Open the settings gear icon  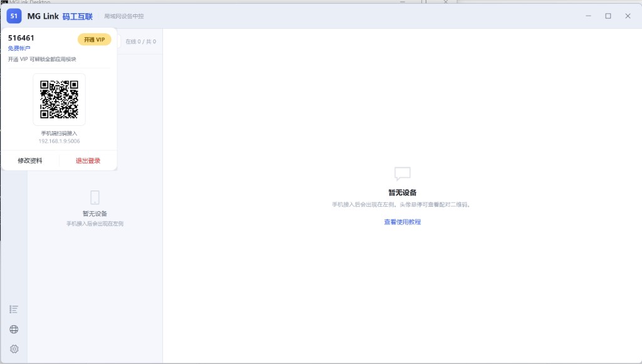[14, 349]
